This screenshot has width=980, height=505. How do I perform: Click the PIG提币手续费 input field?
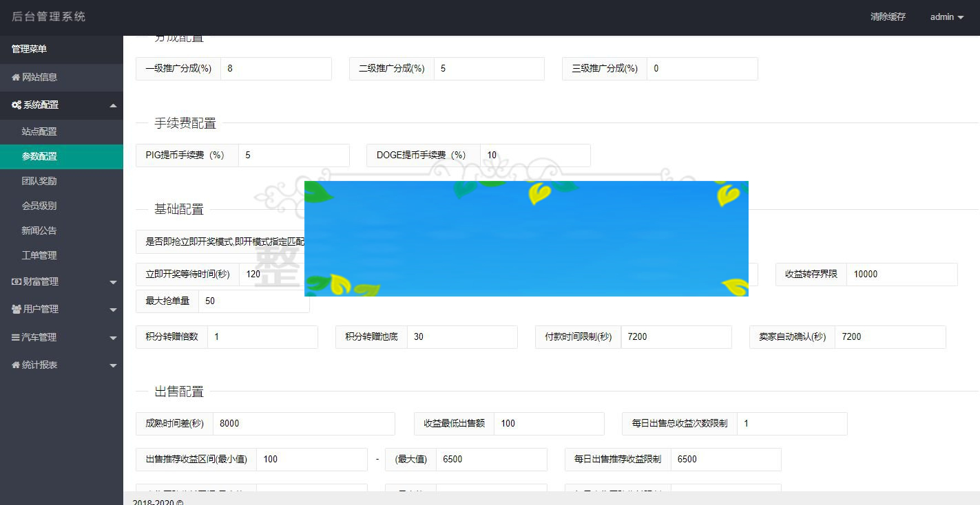(294, 155)
